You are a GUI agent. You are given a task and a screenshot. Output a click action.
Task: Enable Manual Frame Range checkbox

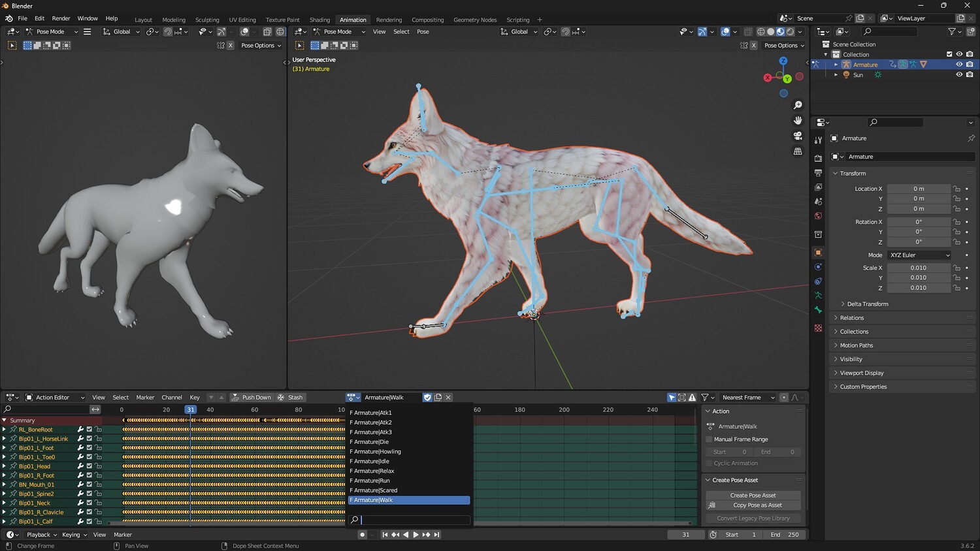[x=710, y=439]
